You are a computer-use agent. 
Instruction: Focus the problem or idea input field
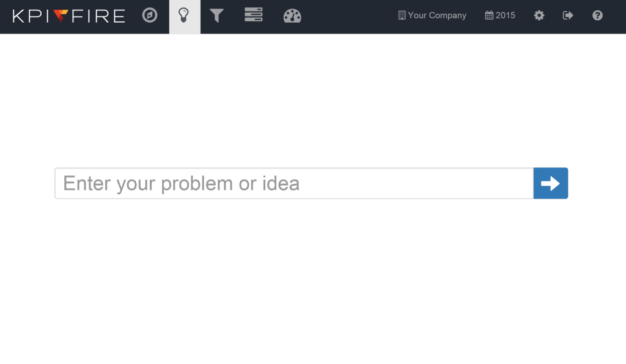(294, 183)
